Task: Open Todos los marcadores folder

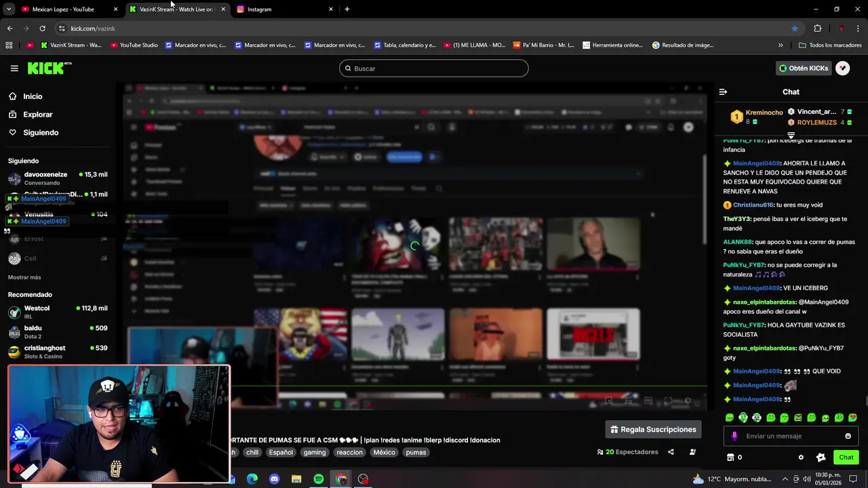Action: (830, 45)
